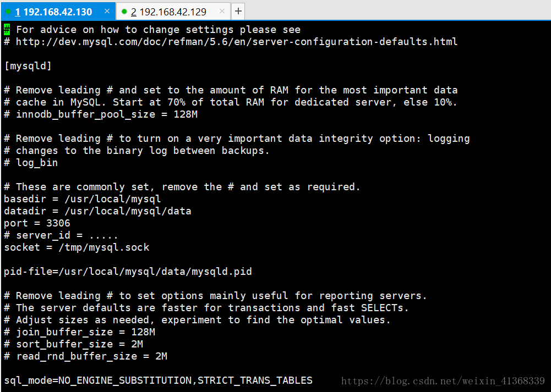
Task: Close the 192.168.42.130 tab
Action: pyautogui.click(x=107, y=11)
